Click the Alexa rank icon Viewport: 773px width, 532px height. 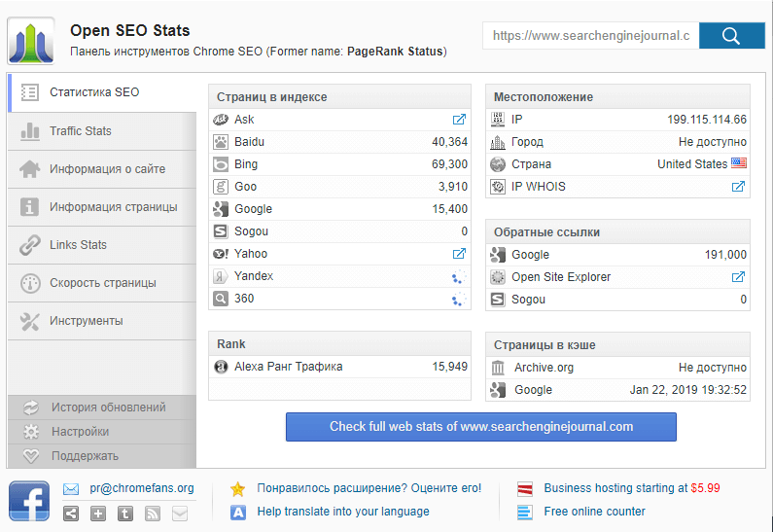click(x=221, y=367)
